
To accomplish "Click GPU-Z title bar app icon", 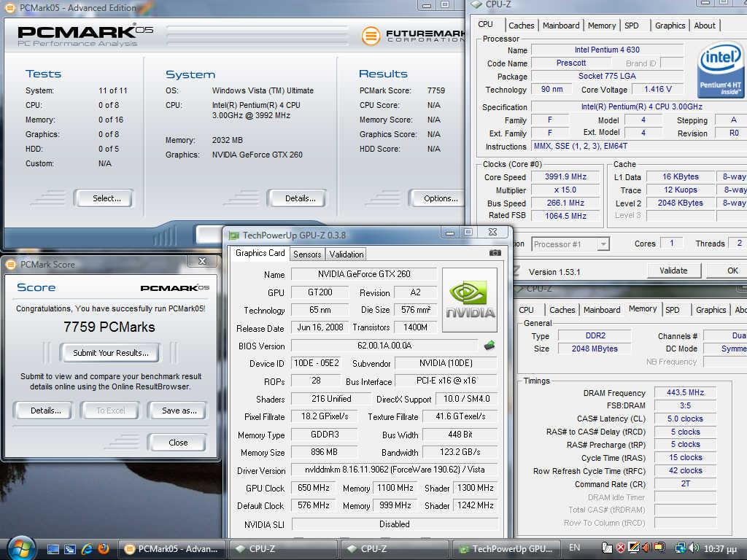I will tap(234, 236).
